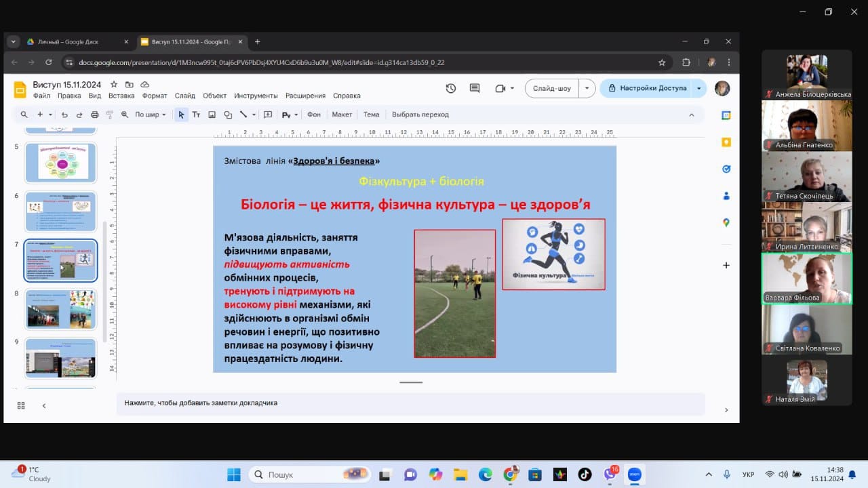Open the Расширения menu
Image resolution: width=868 pixels, height=488 pixels.
[305, 96]
